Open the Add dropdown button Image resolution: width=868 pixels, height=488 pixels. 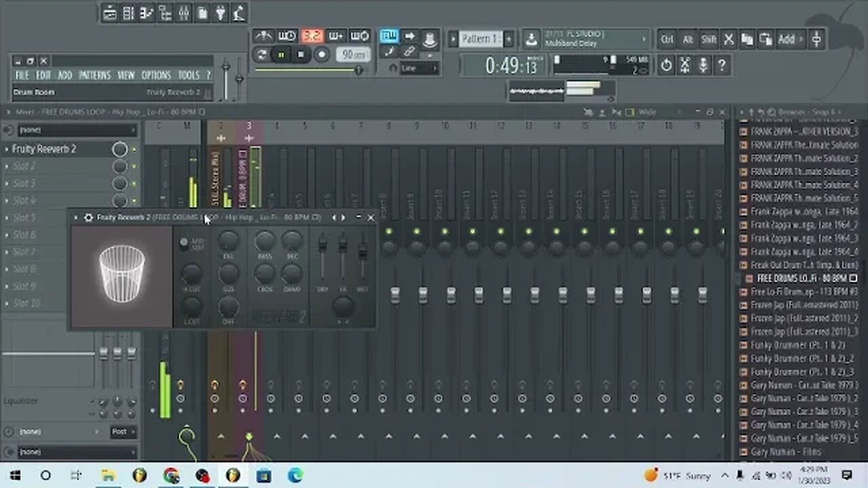(x=790, y=40)
